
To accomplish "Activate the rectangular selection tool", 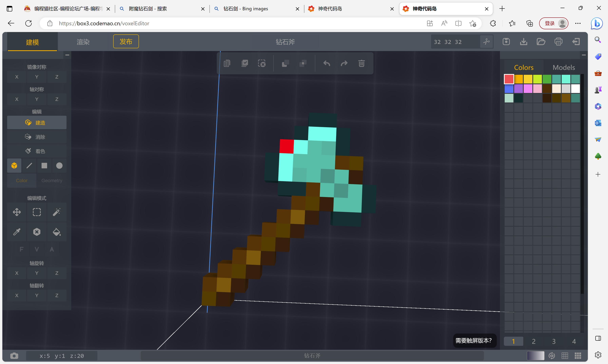I will pos(37,212).
